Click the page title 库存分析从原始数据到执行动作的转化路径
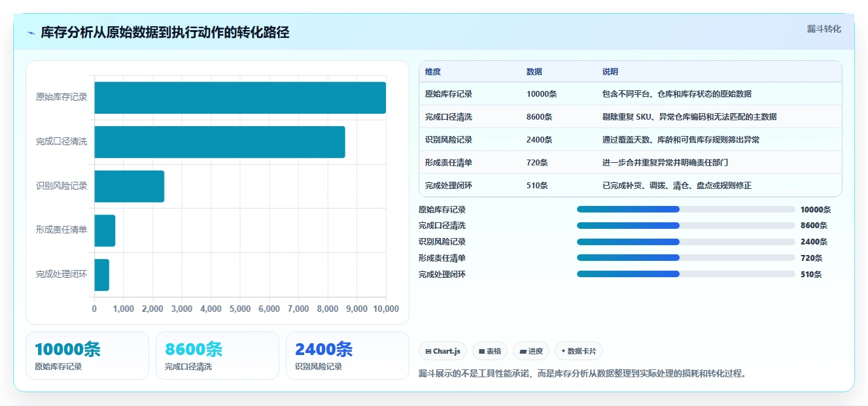Viewport: 868px width, 406px height. pyautogui.click(x=165, y=33)
